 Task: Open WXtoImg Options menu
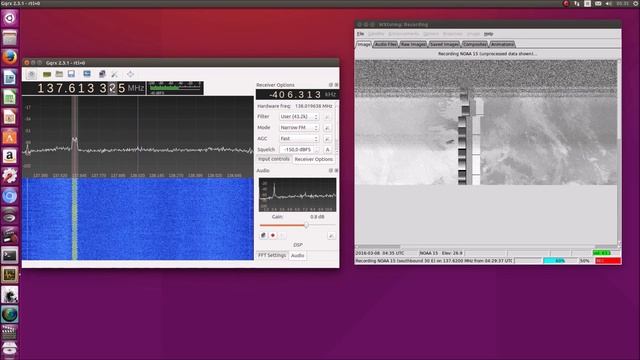[431, 34]
